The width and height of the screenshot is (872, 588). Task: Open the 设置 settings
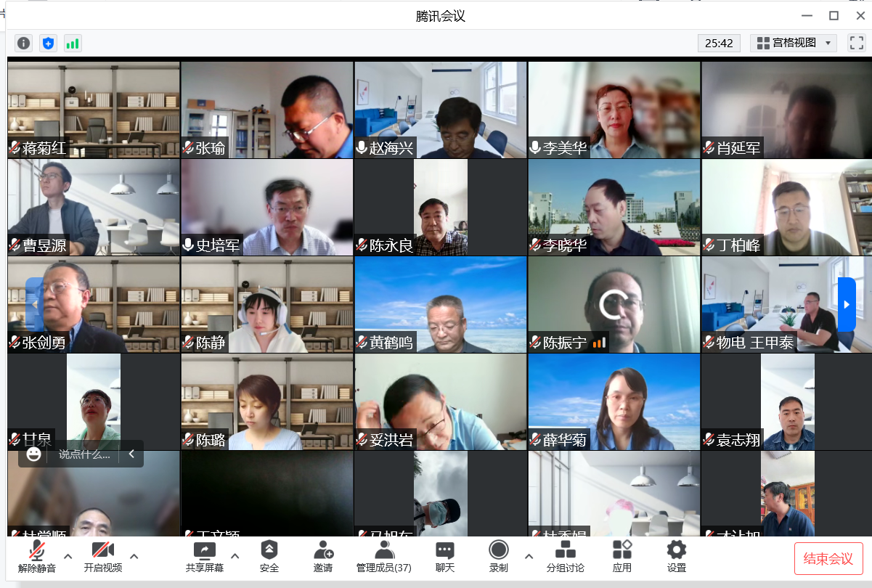click(x=677, y=557)
